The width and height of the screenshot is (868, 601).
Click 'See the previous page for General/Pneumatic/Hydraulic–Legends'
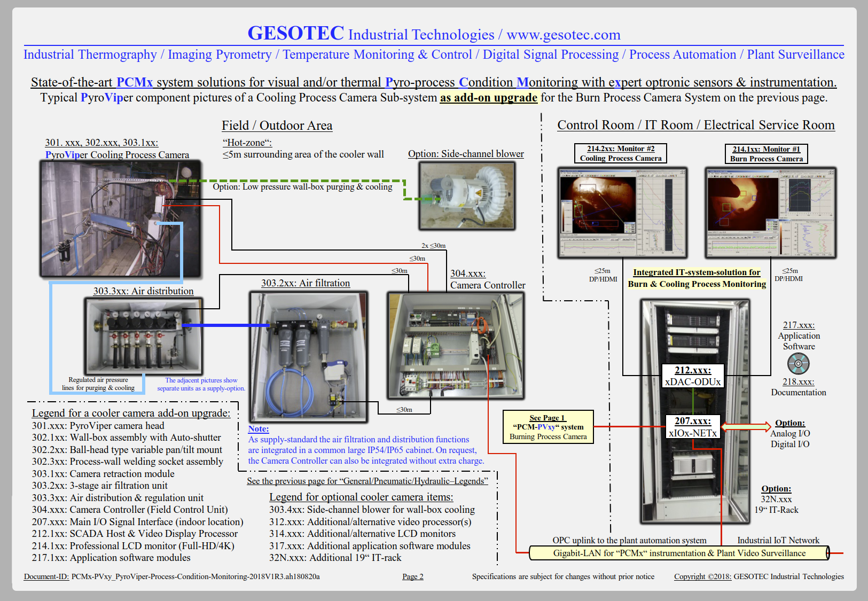click(367, 481)
